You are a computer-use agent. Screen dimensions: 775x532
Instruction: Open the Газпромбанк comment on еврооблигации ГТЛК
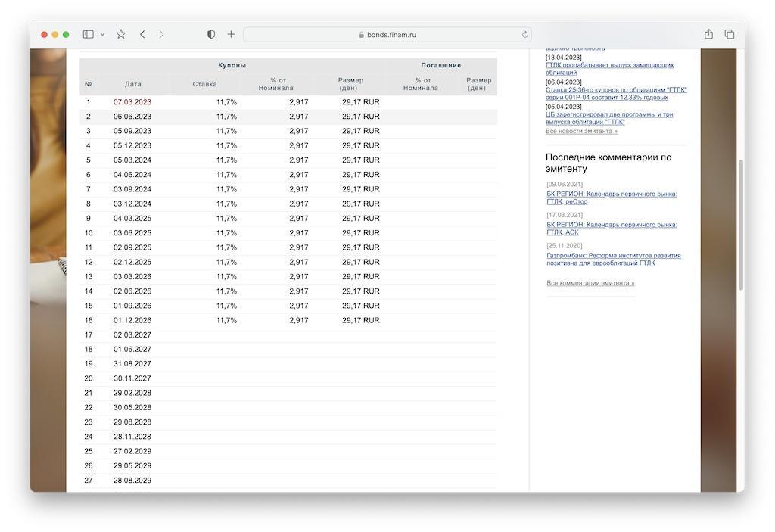(613, 260)
